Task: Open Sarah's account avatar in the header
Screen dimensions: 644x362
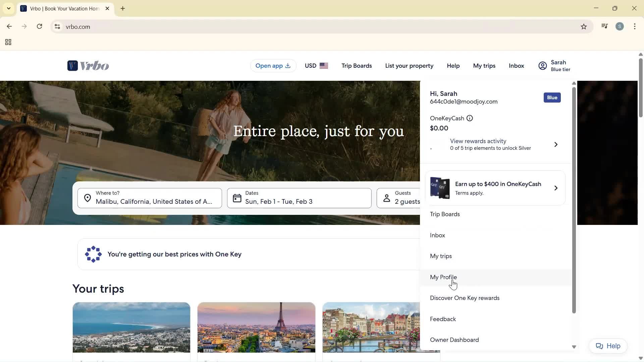Action: pyautogui.click(x=542, y=66)
